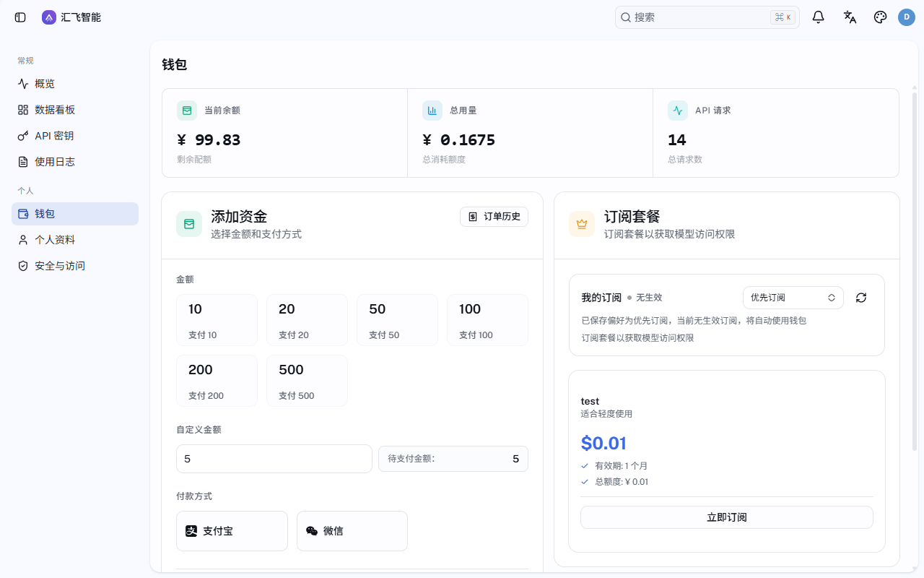Select the 50 amount option
The width and height of the screenshot is (924, 578).
pyautogui.click(x=397, y=320)
